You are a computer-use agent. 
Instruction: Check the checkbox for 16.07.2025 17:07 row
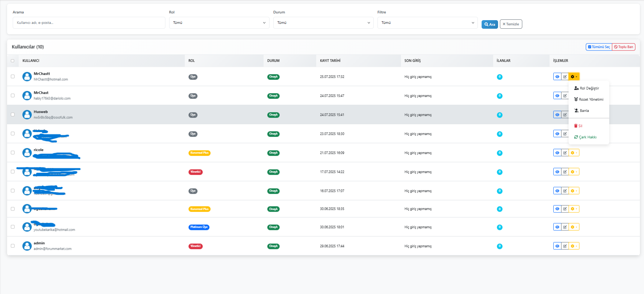[x=13, y=191]
